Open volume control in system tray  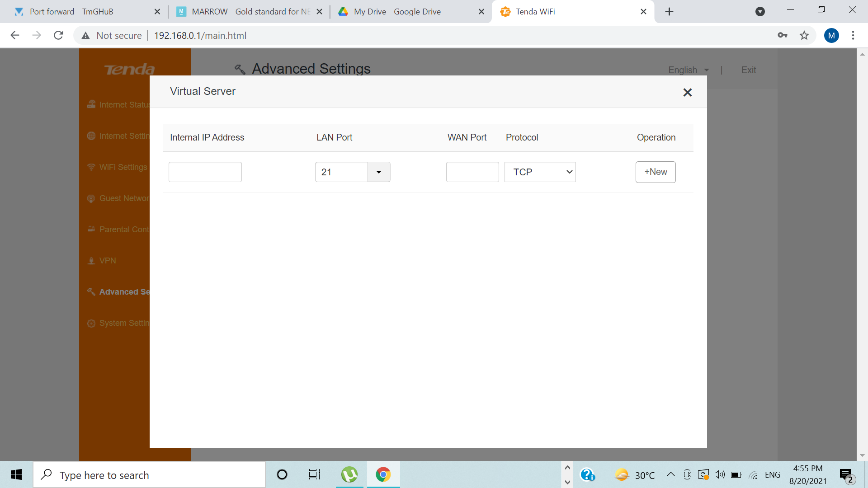click(x=719, y=474)
